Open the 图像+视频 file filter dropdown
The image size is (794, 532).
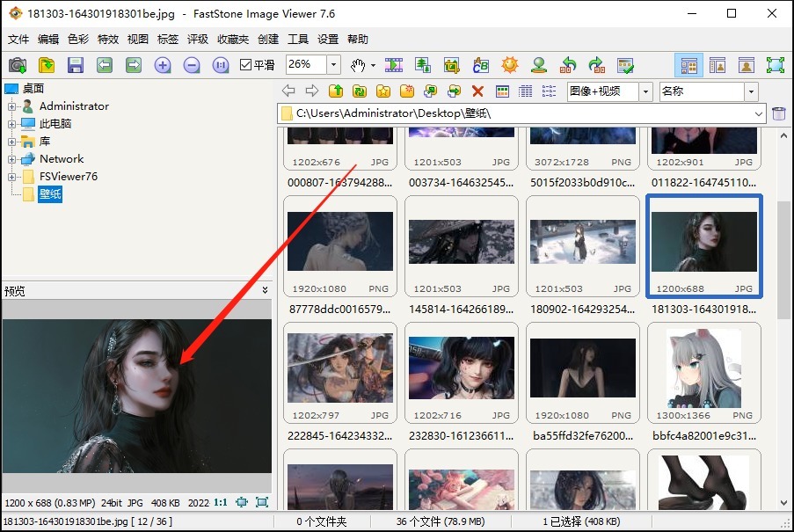645,91
